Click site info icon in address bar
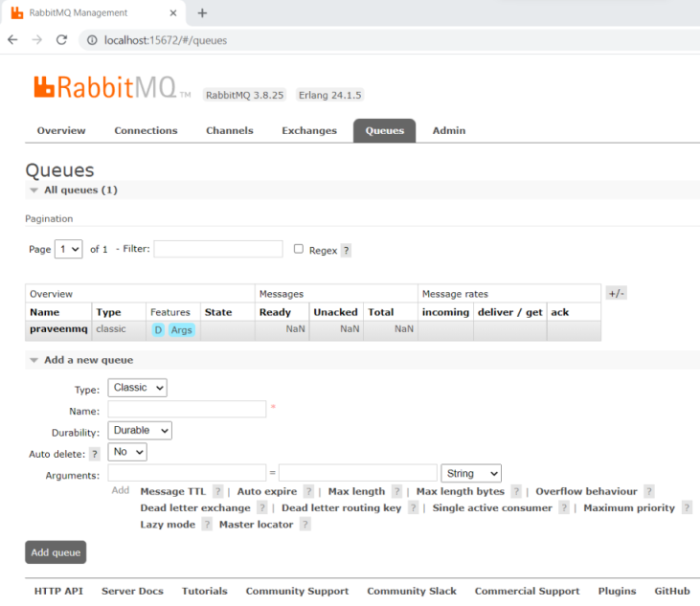The height and width of the screenshot is (606, 700). point(92,40)
